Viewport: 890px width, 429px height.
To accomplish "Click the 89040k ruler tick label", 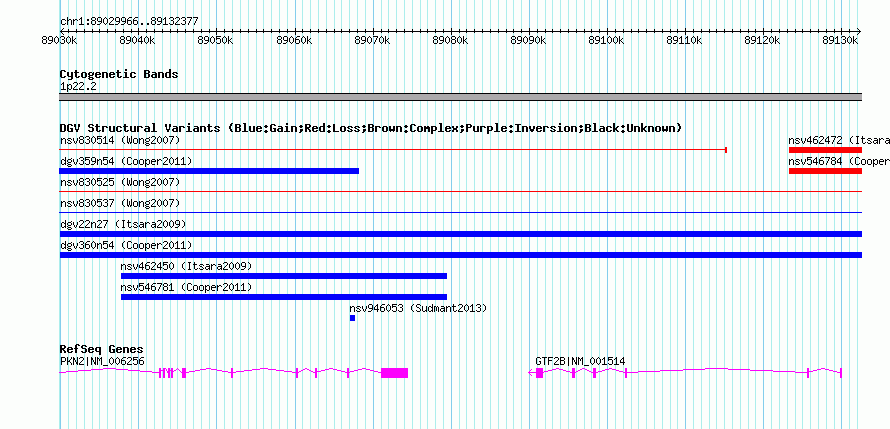I will click(x=137, y=40).
